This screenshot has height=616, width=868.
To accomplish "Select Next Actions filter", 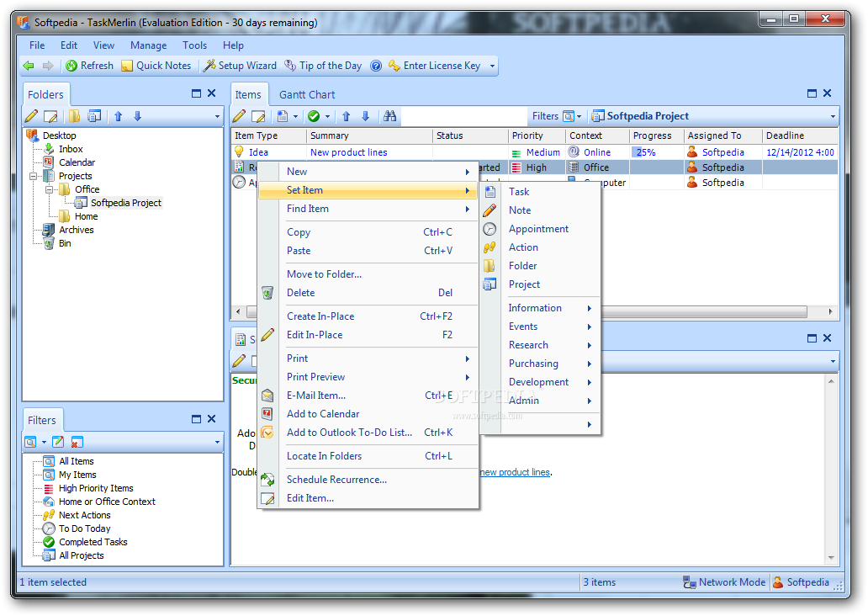I will point(85,515).
